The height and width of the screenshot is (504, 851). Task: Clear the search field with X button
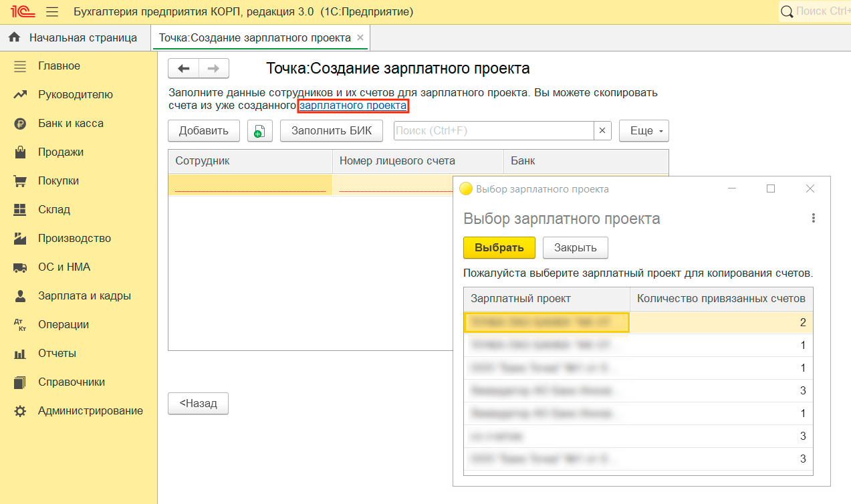(602, 131)
